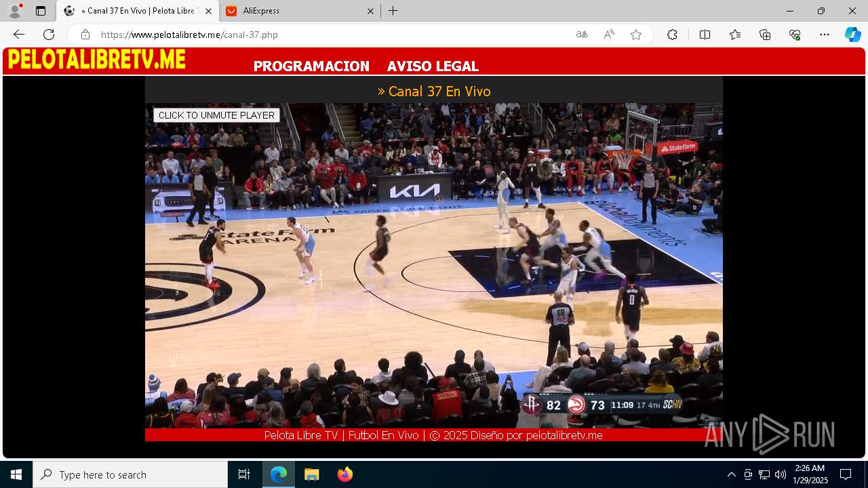Open the volume tray icon
Image resolution: width=868 pixels, height=488 pixels.
tap(780, 474)
